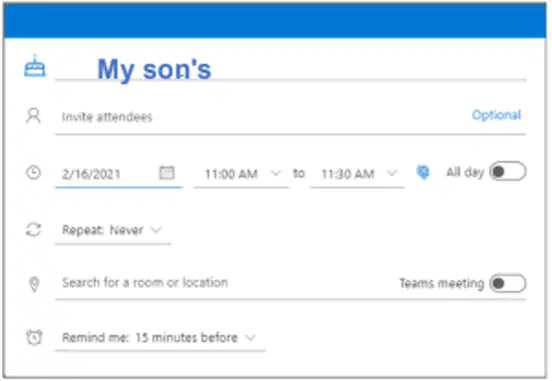552x381 pixels.
Task: Open the 11:30 AM end time dropdown
Action: coord(357,174)
